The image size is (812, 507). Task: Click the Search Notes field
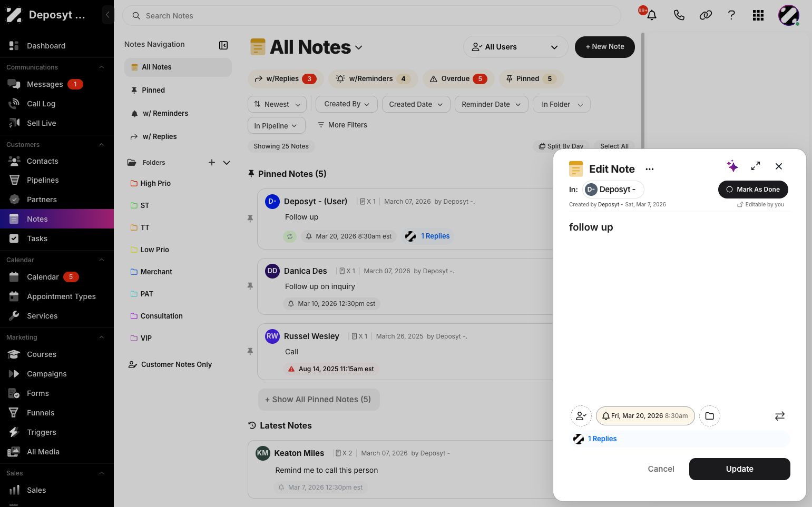[x=371, y=16]
